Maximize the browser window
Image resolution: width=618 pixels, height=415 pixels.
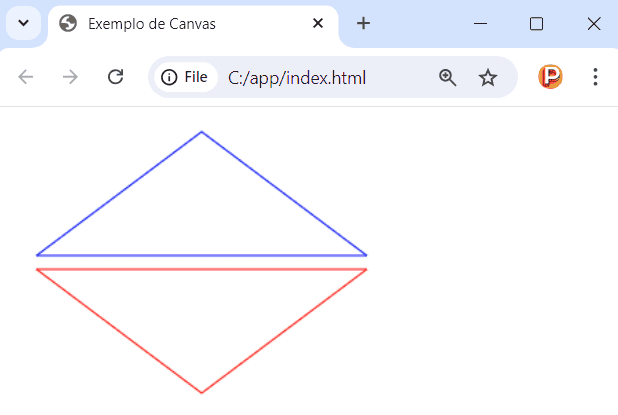pyautogui.click(x=536, y=24)
